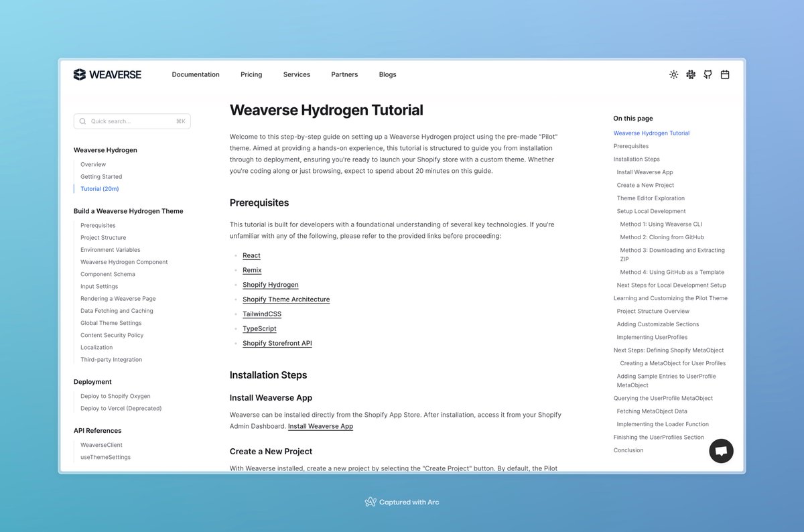This screenshot has width=804, height=532.
Task: Follow the Remix link
Action: point(252,270)
